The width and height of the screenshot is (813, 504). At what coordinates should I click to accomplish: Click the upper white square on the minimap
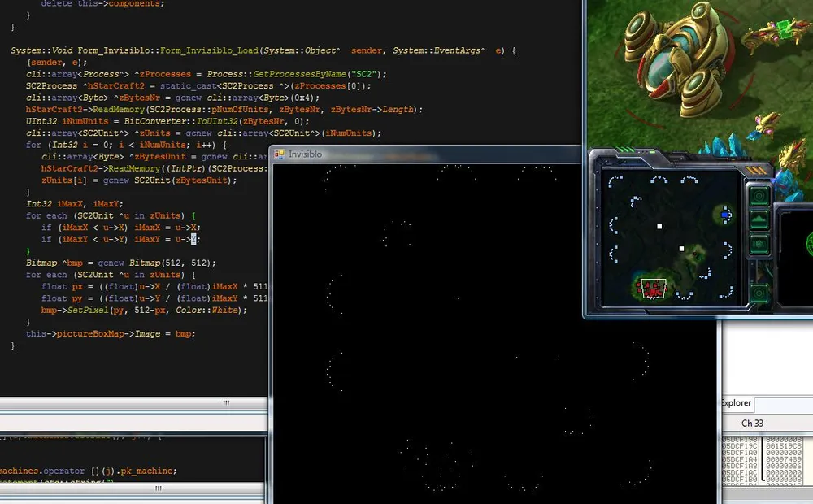(x=659, y=227)
